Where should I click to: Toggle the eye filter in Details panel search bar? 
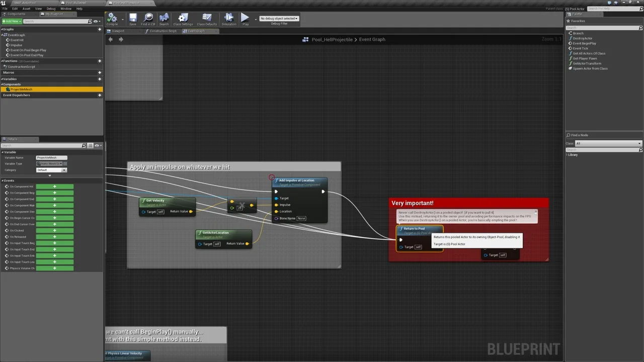97,145
